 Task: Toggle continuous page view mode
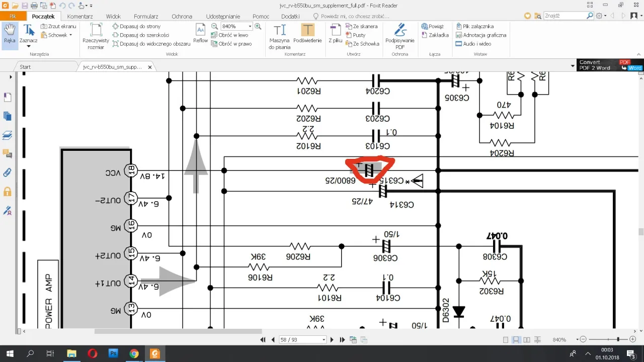[x=516, y=340]
